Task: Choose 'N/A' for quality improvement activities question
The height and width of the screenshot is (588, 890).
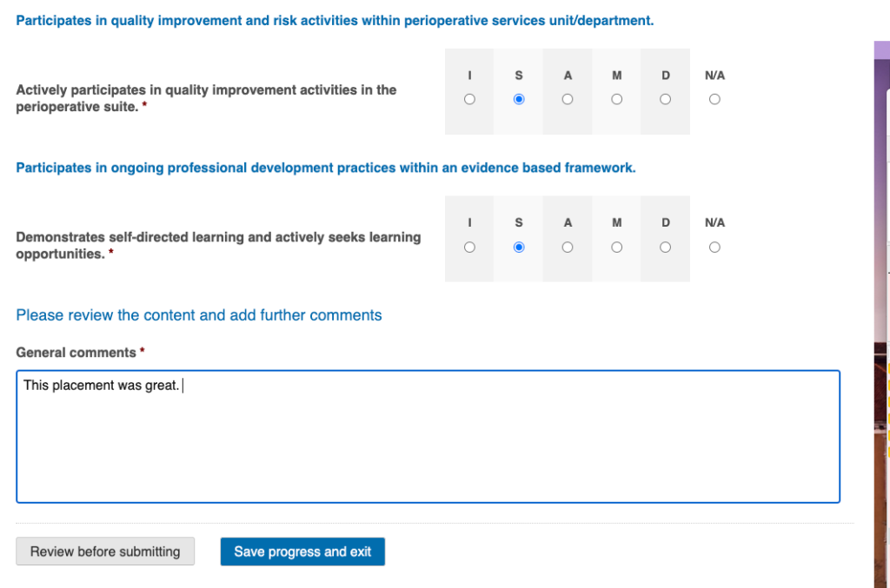Action: coord(714,100)
